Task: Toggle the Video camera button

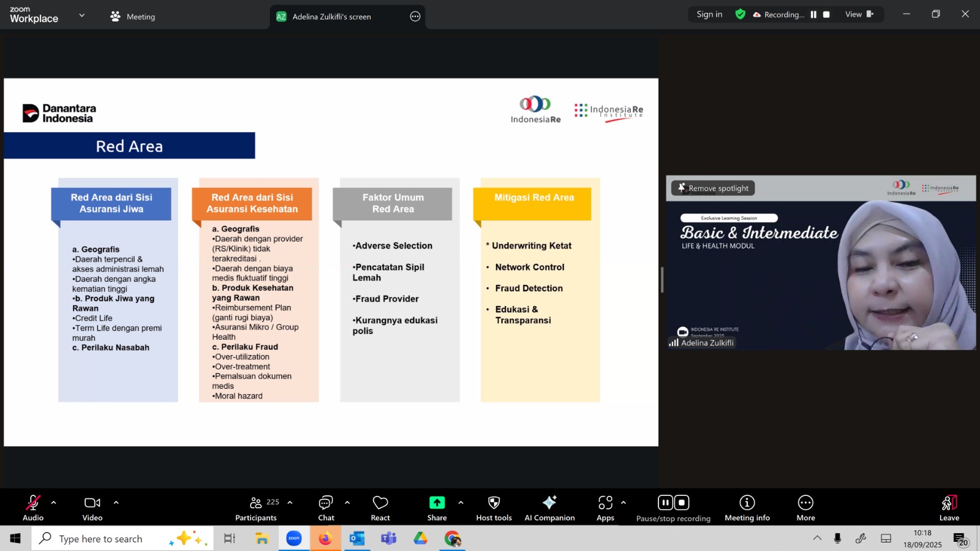Action: (92, 503)
